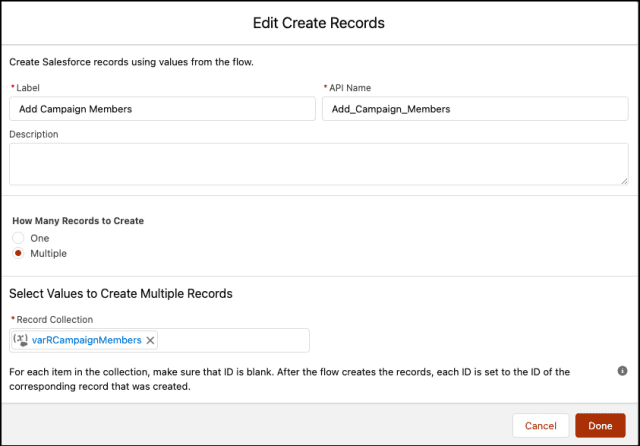Click the varRCampaignMembers pill text
The width and height of the screenshot is (640, 446).
pyautogui.click(x=87, y=340)
